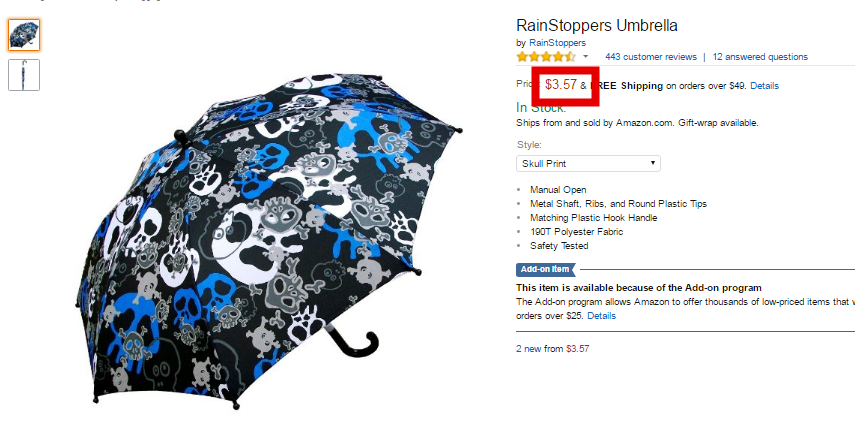Open the Skull Print style dropdown

tap(588, 164)
